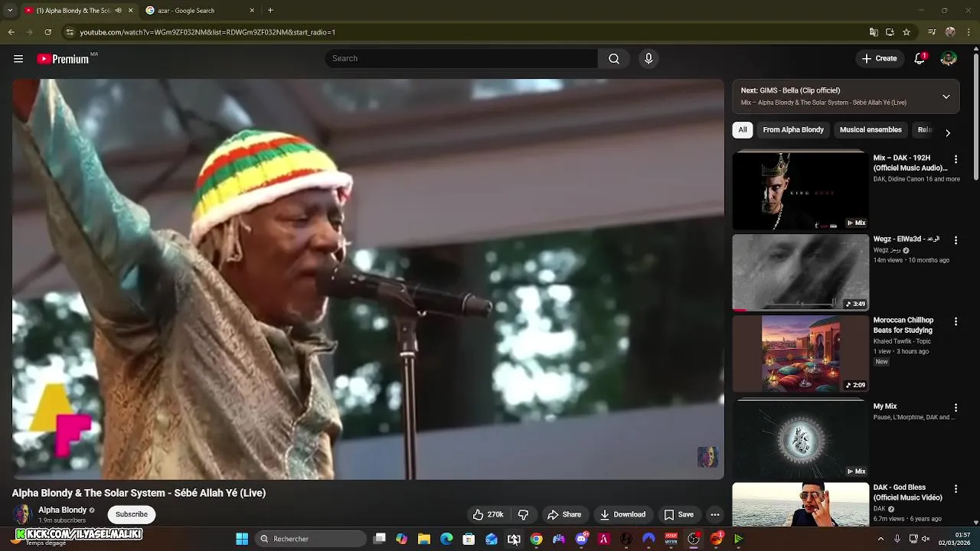Open Microsoft Edge from the taskbar
This screenshot has height=551, width=980.
[446, 539]
